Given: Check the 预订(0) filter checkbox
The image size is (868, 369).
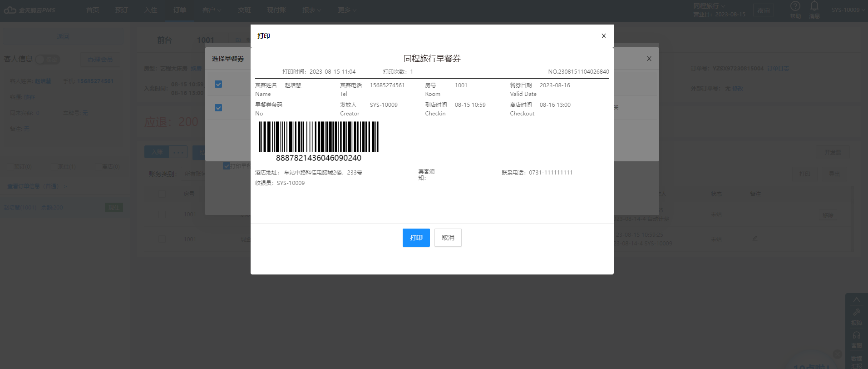Looking at the screenshot, I should pos(10,167).
